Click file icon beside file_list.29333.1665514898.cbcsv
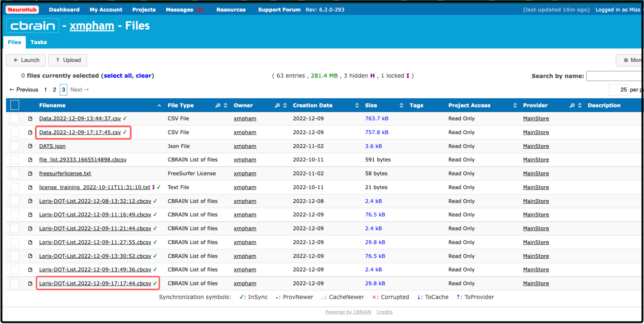This screenshot has height=324, width=644. point(30,160)
